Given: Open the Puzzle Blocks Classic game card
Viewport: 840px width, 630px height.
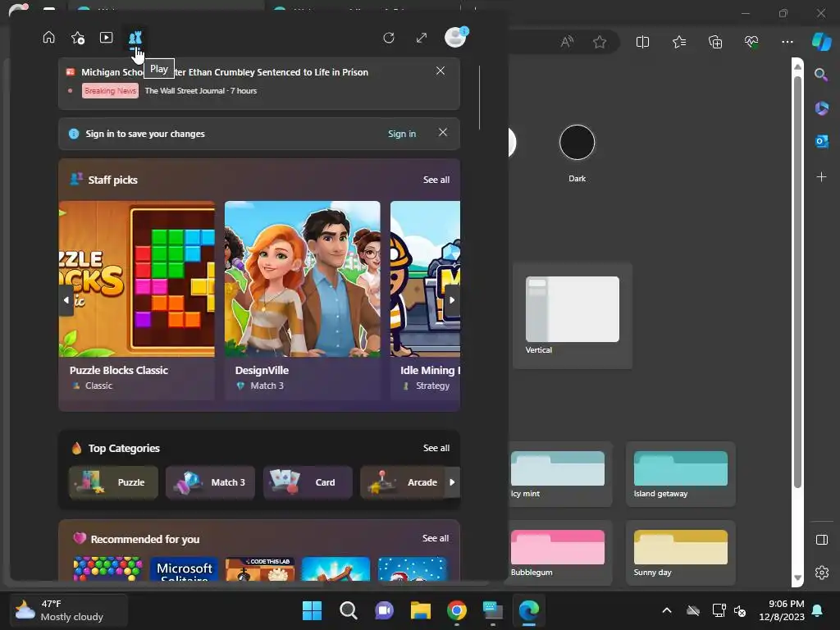Looking at the screenshot, I should [137, 300].
